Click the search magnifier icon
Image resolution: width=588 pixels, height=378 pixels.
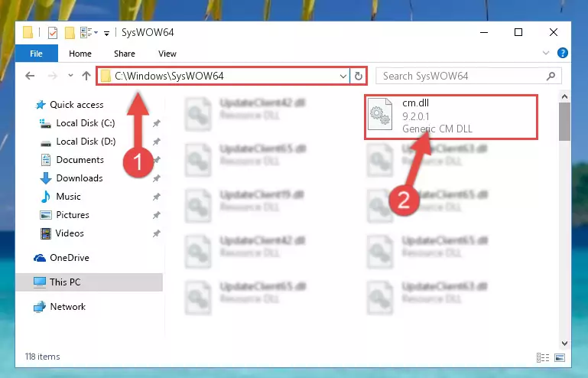pyautogui.click(x=551, y=77)
